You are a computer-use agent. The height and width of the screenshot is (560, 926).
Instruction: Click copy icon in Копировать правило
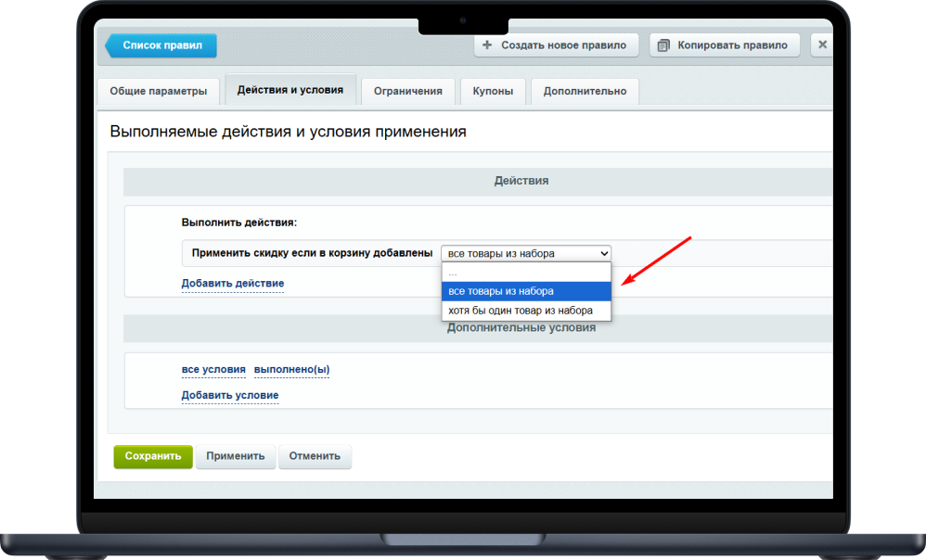click(663, 45)
